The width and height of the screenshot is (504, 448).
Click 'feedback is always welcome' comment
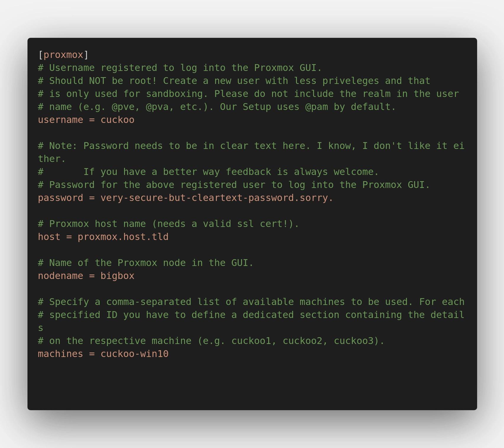pyautogui.click(x=302, y=172)
